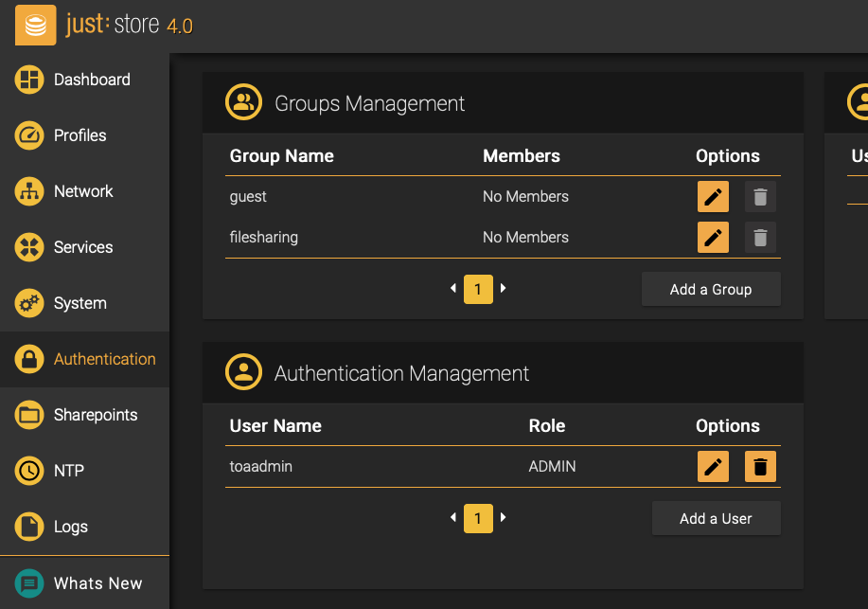Screen dimensions: 868x609
Task: Click No Members in filesharing row
Action: (x=525, y=237)
